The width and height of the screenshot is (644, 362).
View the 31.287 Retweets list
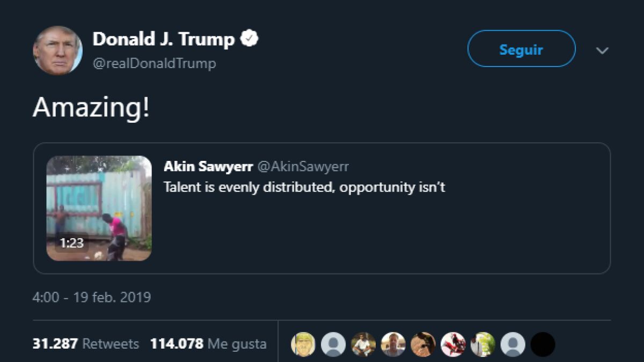tap(86, 344)
